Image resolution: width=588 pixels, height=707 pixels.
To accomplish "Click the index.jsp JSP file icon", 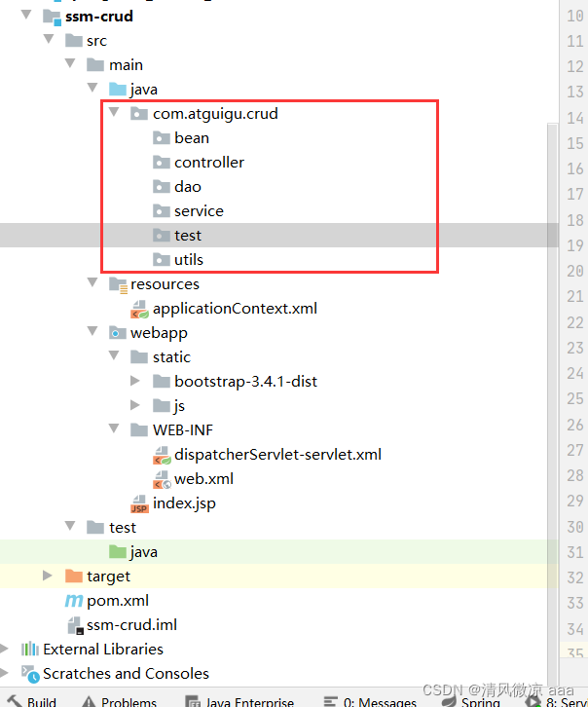I will click(x=139, y=504).
